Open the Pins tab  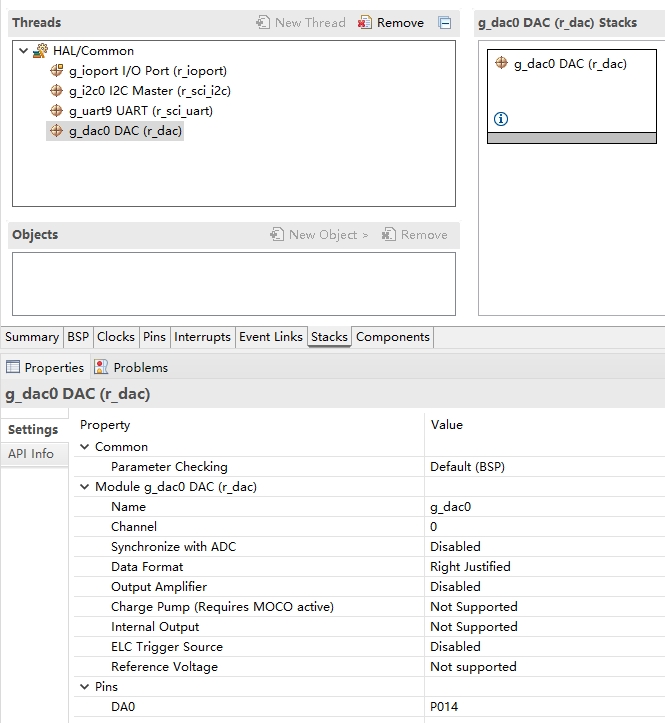[154, 337]
